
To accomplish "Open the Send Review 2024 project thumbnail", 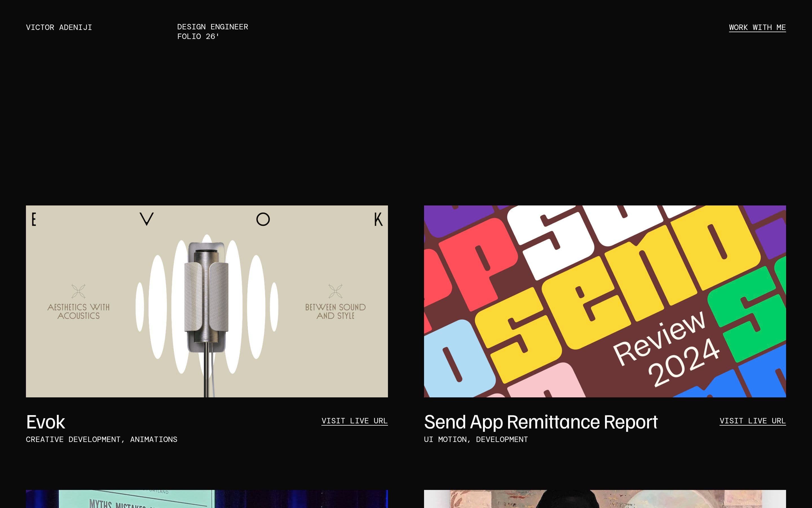I will pos(605,301).
